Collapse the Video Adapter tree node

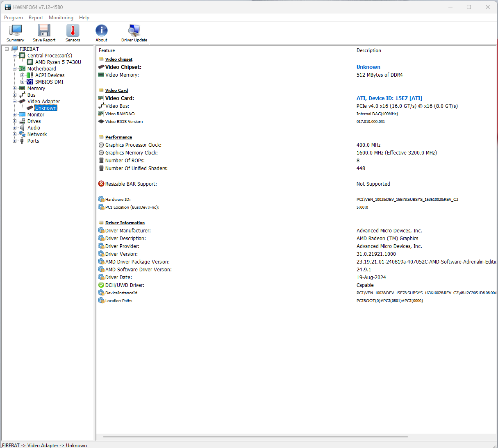(15, 102)
